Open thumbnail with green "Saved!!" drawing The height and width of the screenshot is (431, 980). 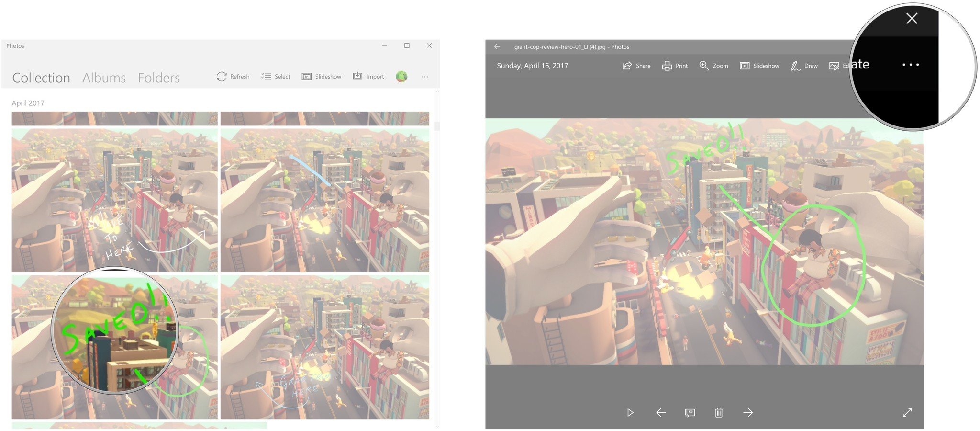pos(114,347)
